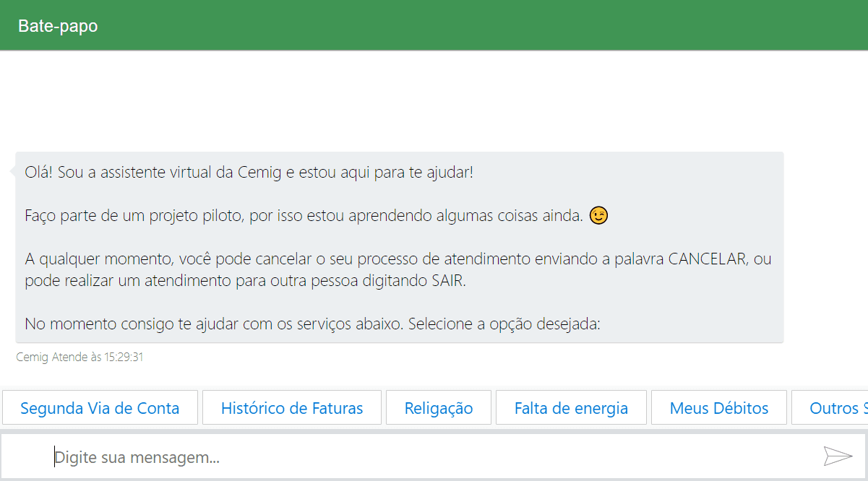Select the winking emoji in the welcome message

coord(598,214)
